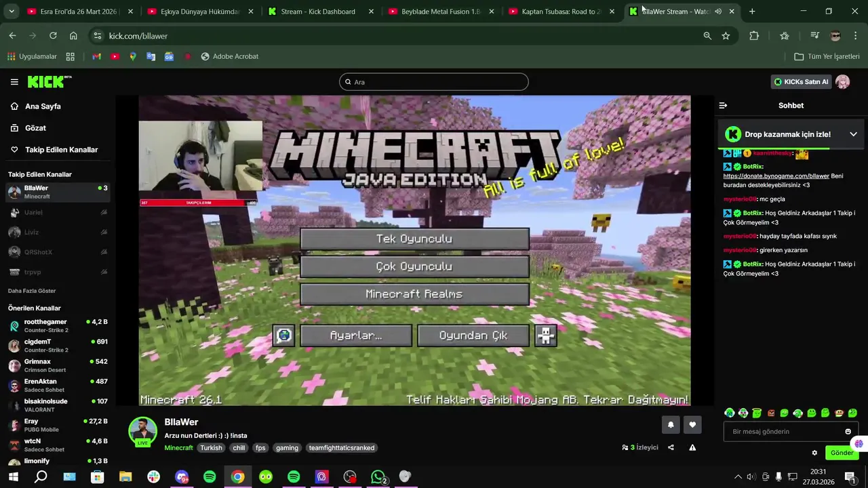This screenshot has height=488, width=868.
Task: Open the emoji picker in message box
Action: tap(848, 432)
